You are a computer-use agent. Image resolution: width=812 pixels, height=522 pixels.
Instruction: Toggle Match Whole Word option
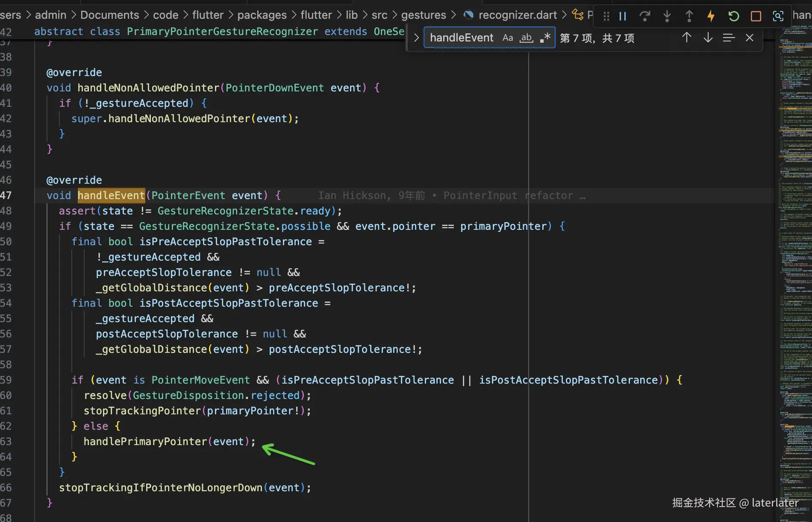click(x=527, y=38)
